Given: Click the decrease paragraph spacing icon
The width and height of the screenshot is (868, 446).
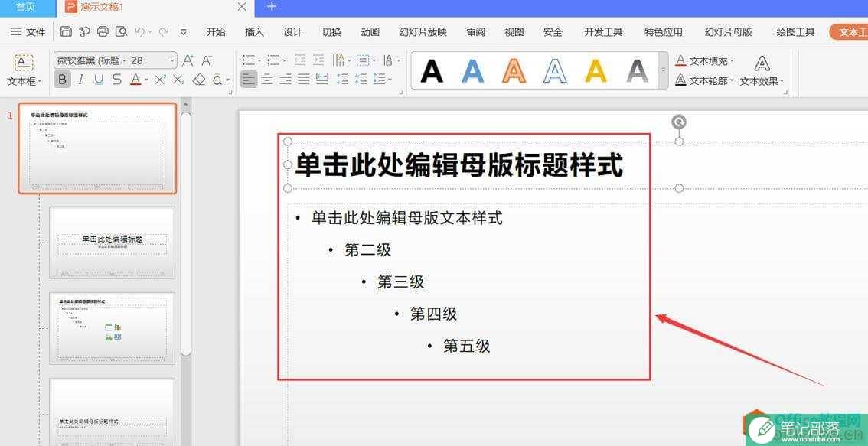Looking at the screenshot, I should click(361, 80).
